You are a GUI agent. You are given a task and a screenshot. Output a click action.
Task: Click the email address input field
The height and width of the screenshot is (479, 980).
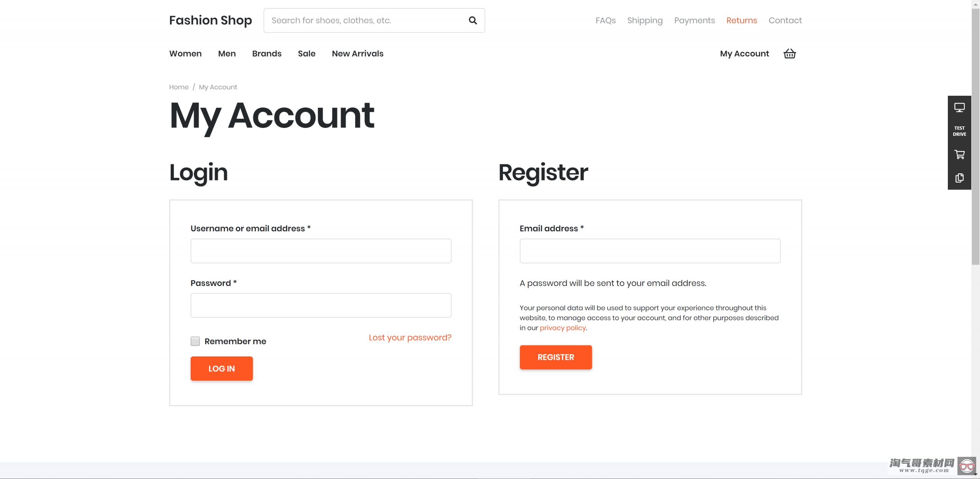click(x=650, y=251)
